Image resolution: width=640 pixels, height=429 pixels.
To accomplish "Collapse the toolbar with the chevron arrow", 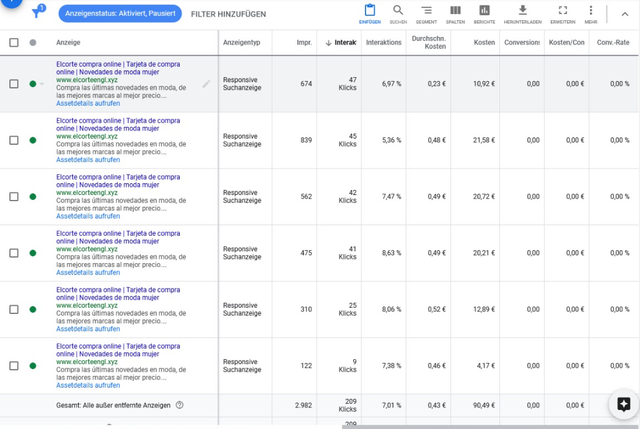I will coord(625,14).
